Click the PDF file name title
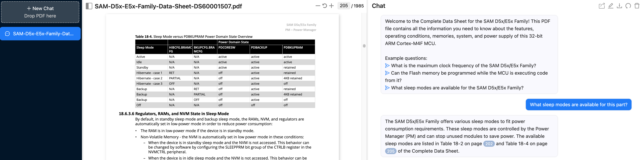This screenshot has width=644, height=160. pos(168,6)
